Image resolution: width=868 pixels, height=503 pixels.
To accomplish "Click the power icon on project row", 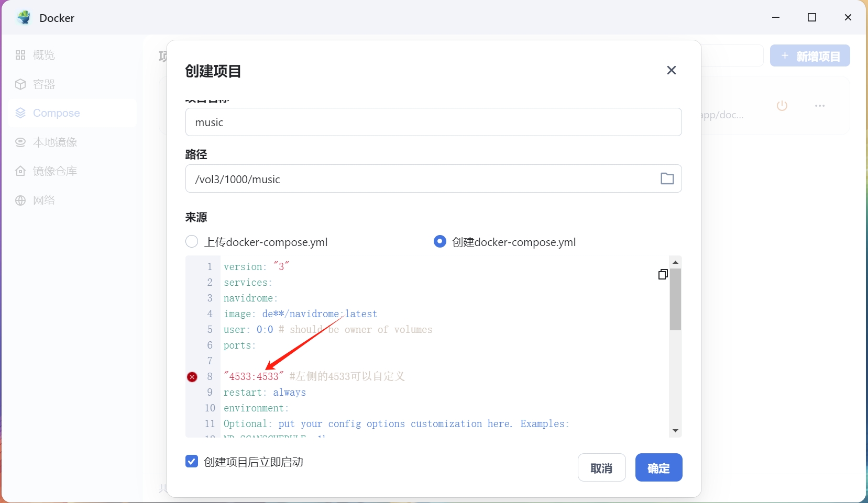I will pos(782,106).
